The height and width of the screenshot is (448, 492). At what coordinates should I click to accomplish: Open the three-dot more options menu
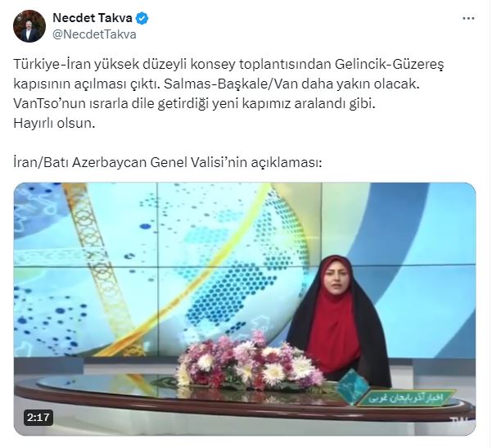[x=468, y=19]
